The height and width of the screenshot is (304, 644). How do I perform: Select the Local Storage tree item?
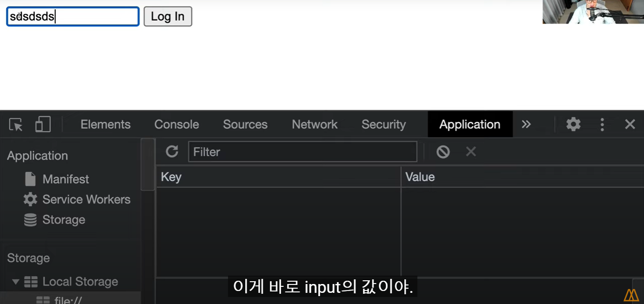80,282
